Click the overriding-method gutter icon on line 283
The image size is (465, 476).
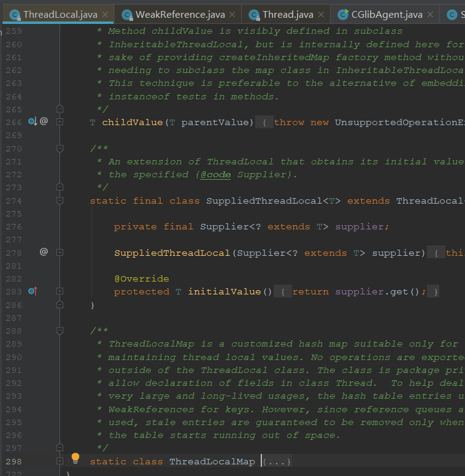(33, 291)
